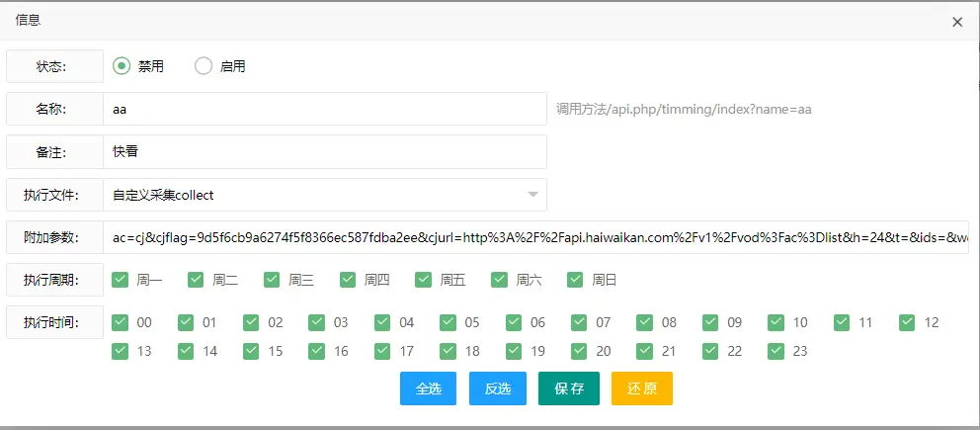Click the 备注 input field containing 快看
Image resolution: width=980 pixels, height=430 pixels.
point(324,152)
